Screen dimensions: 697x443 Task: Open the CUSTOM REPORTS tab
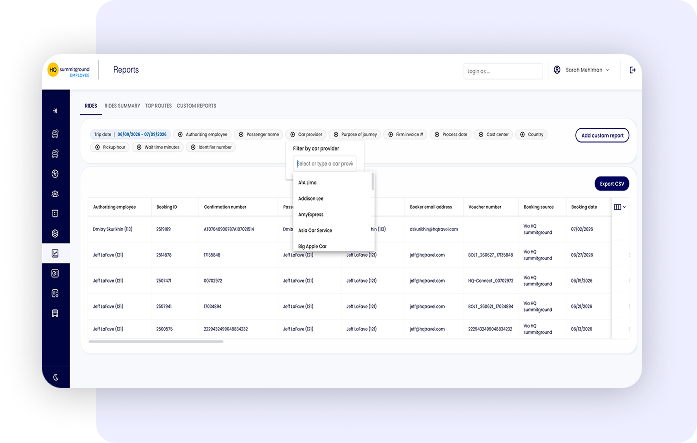(196, 106)
